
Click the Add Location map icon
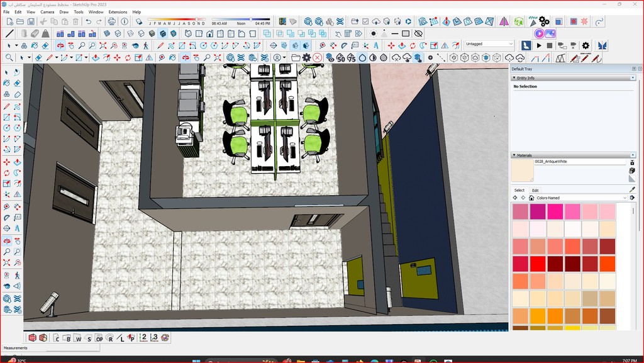282,21
